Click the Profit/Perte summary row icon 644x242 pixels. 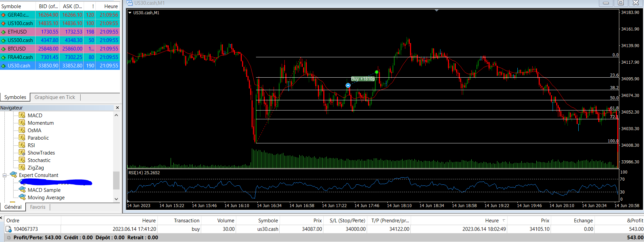pos(9,238)
